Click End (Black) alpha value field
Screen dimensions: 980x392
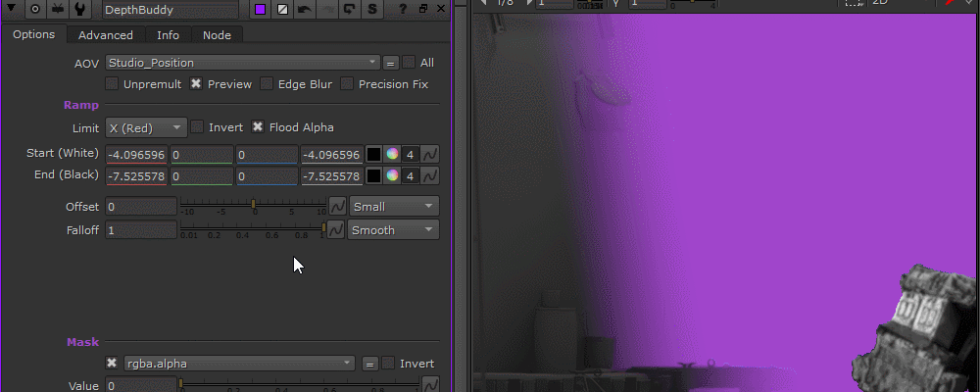pyautogui.click(x=331, y=176)
